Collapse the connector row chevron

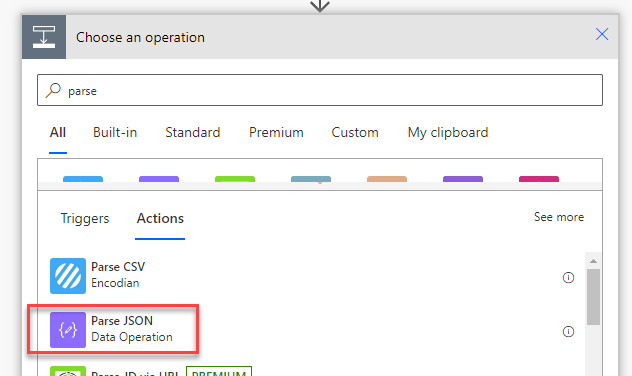[320, 183]
